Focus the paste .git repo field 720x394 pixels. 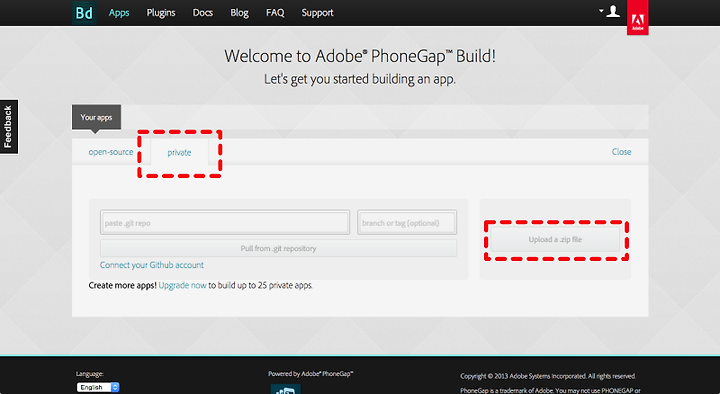tap(225, 223)
